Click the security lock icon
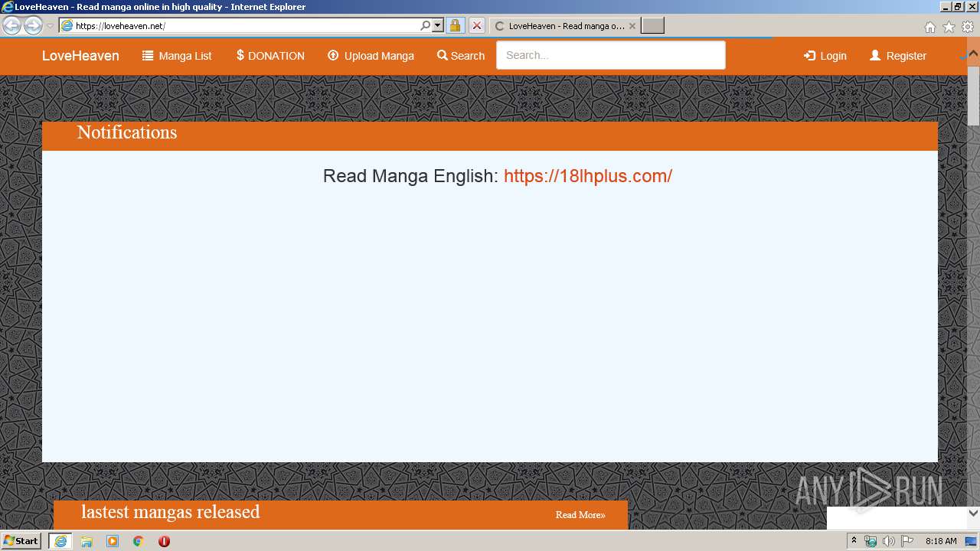The image size is (980, 551). (x=455, y=25)
